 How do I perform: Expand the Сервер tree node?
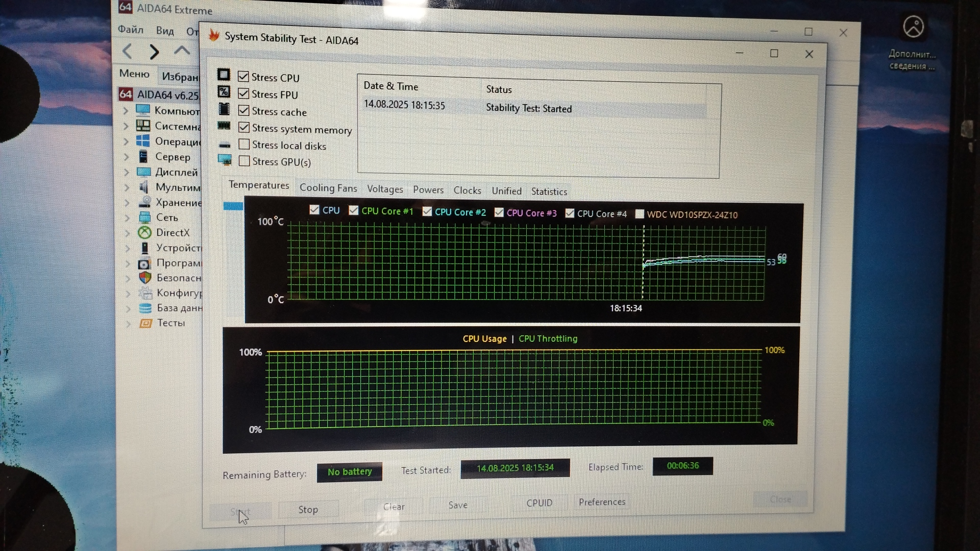click(126, 157)
